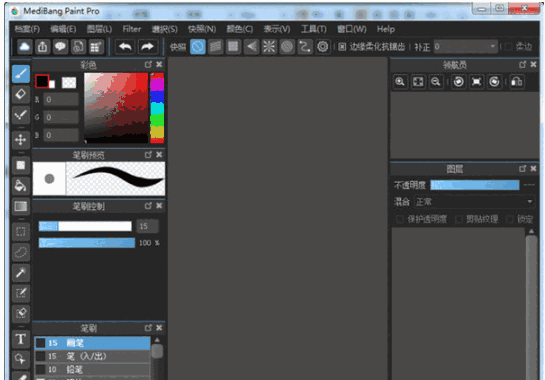Open the 编辑(E) menu
This screenshot has height=380, width=545.
(x=63, y=29)
